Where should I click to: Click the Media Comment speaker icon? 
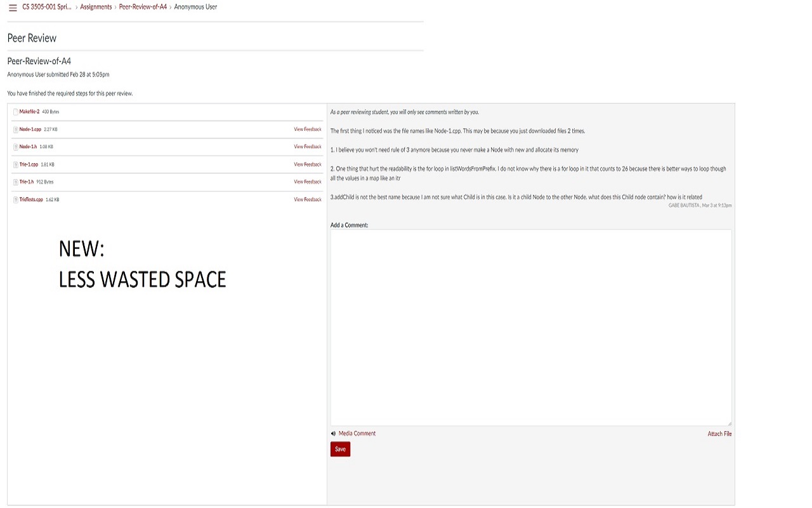(x=334, y=434)
